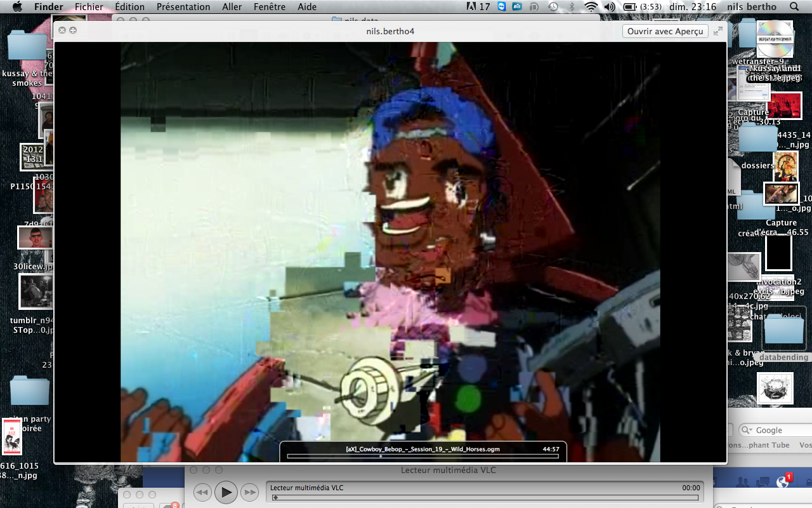Viewport: 812px width, 508px height.
Task: Select the databending folder on desktop
Action: (784, 331)
